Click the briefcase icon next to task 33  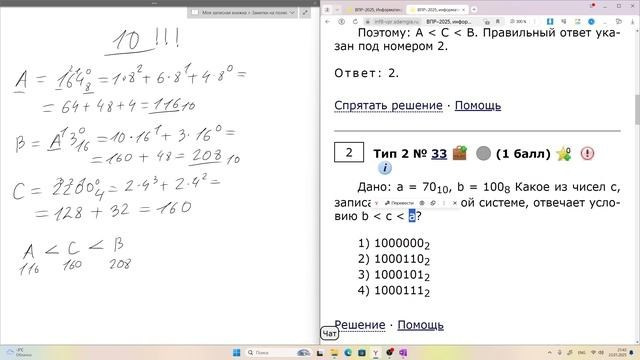460,153
